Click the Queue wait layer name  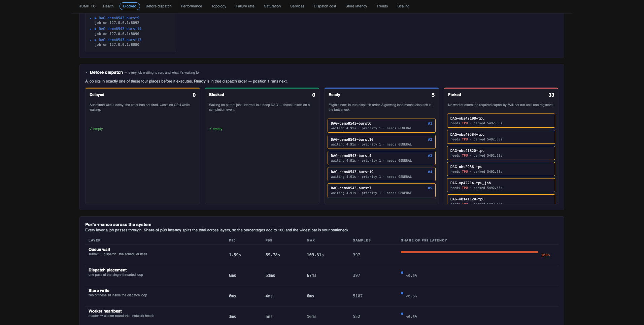pos(99,250)
